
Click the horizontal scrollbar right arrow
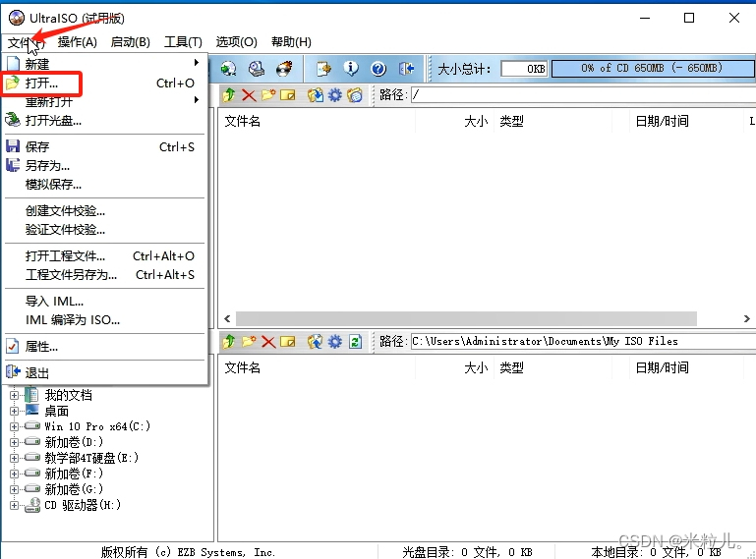pos(746,318)
